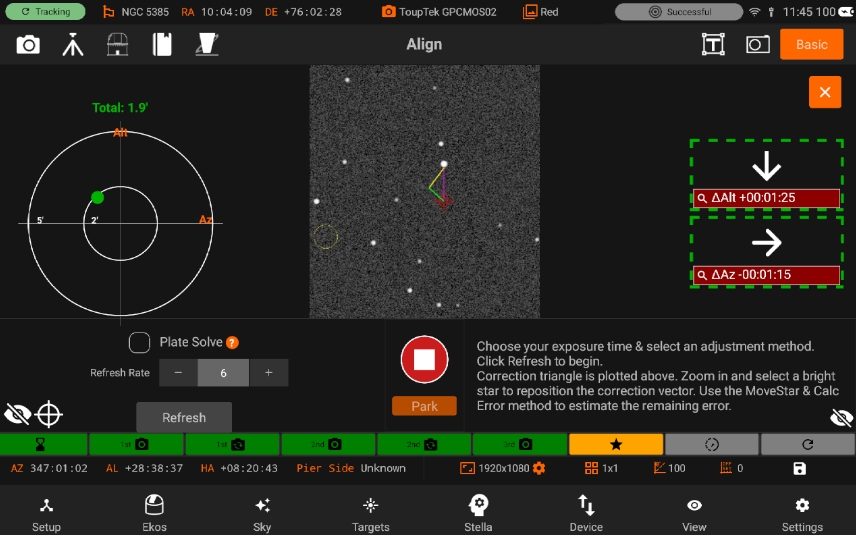Select the 1st capture stage

[x=136, y=444]
